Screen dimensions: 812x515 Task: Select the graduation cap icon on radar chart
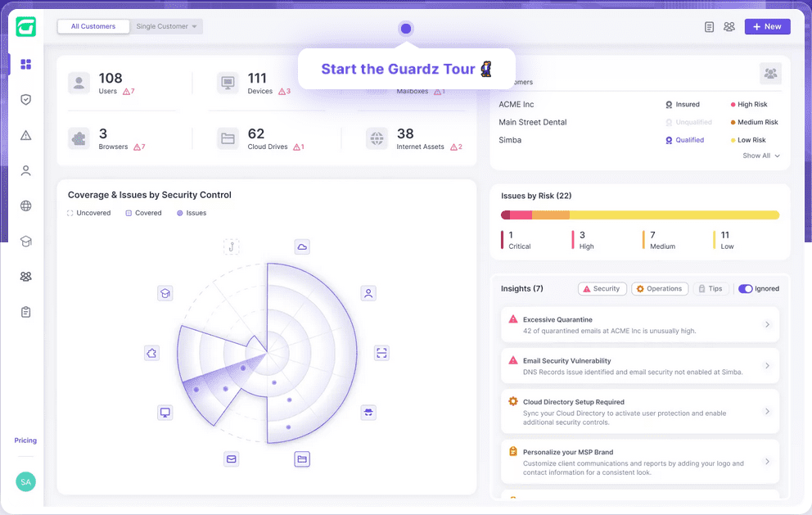(x=165, y=293)
